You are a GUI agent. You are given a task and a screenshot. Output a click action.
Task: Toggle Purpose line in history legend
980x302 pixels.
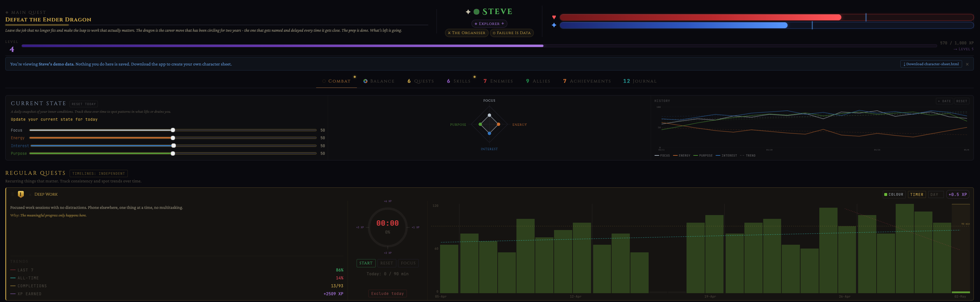coord(703,156)
